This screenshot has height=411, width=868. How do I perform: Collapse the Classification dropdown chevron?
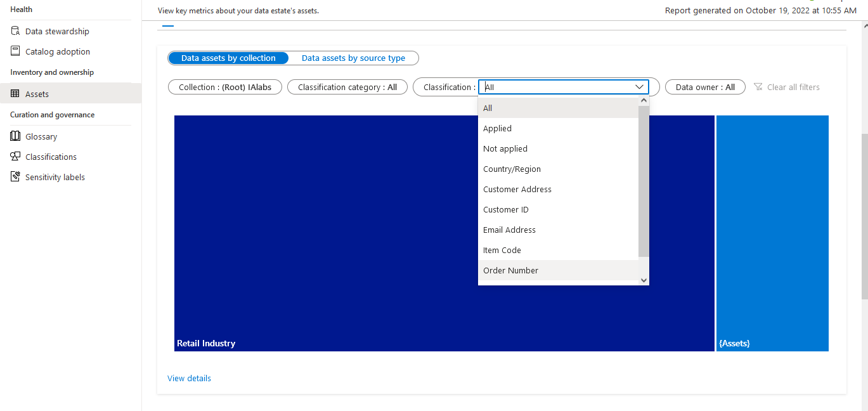click(x=639, y=87)
